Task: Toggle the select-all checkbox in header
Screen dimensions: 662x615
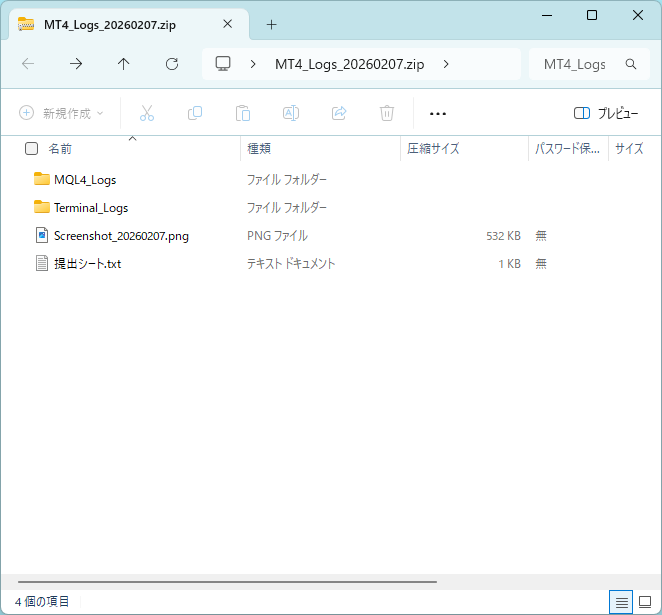Action: (x=32, y=148)
